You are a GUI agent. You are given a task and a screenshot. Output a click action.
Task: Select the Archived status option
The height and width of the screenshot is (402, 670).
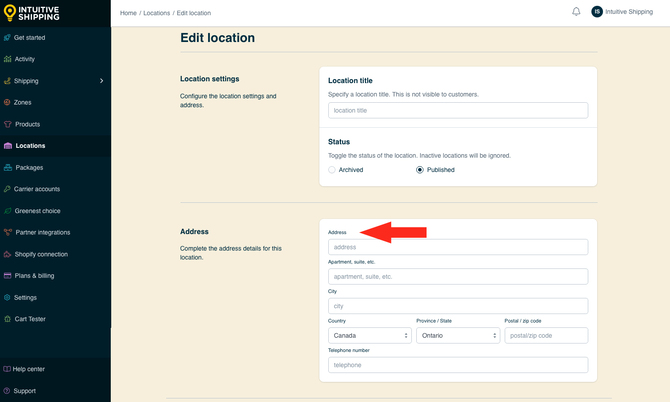click(332, 170)
